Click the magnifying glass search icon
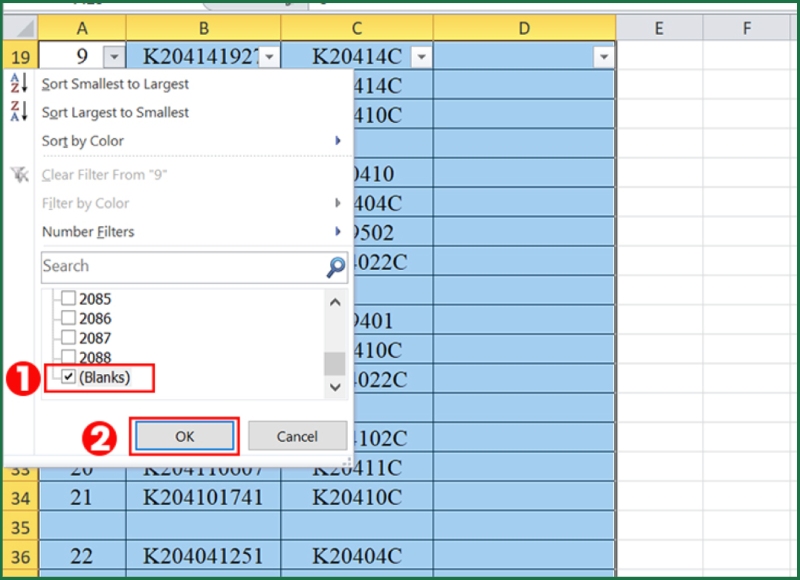 tap(334, 266)
